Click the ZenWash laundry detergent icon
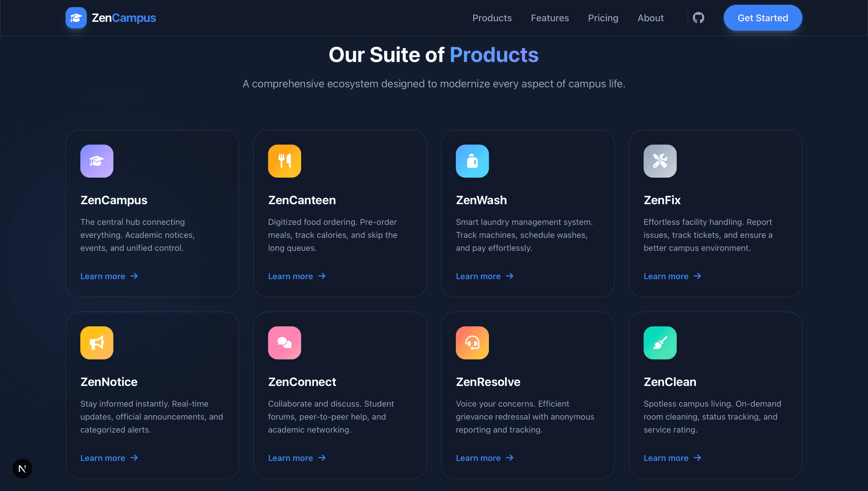868x491 pixels. pos(472,161)
